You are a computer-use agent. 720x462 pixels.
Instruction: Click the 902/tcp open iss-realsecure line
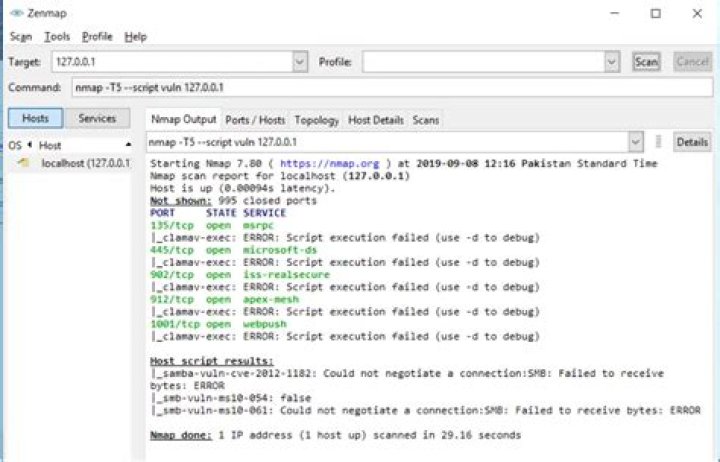tap(240, 275)
